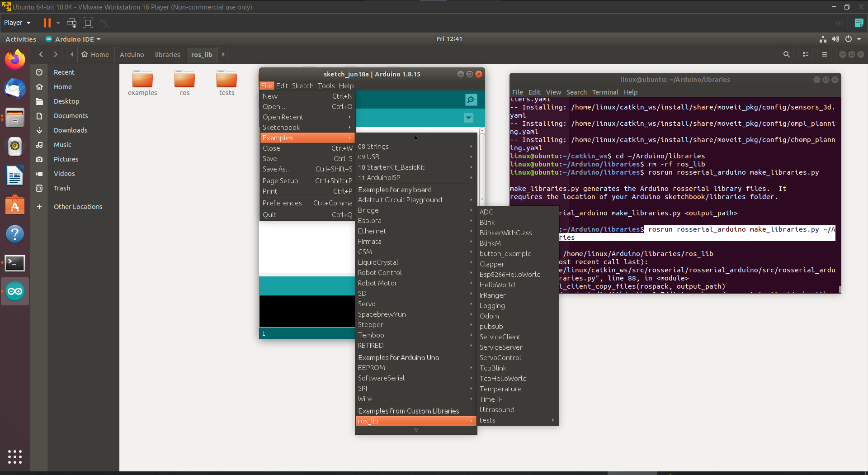Switch the file manager to list view
This screenshot has width=868, height=475.
(805, 54)
